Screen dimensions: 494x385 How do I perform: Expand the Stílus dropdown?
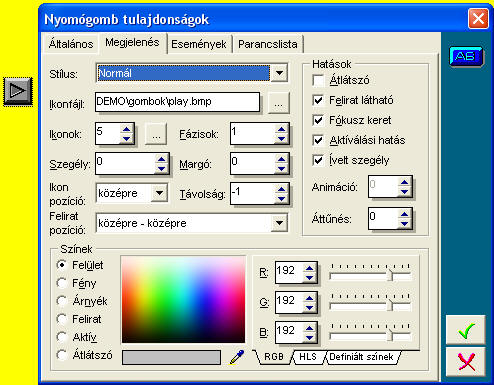click(x=279, y=73)
